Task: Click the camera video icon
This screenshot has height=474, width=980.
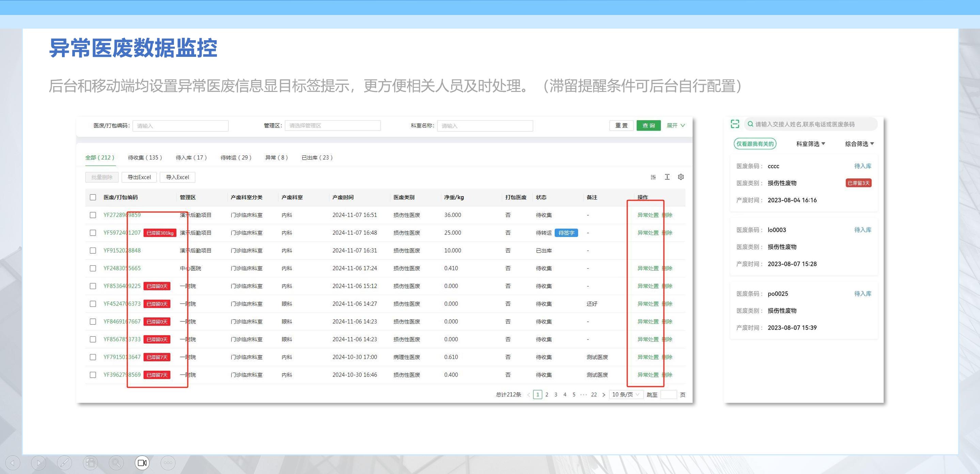Action: click(142, 462)
